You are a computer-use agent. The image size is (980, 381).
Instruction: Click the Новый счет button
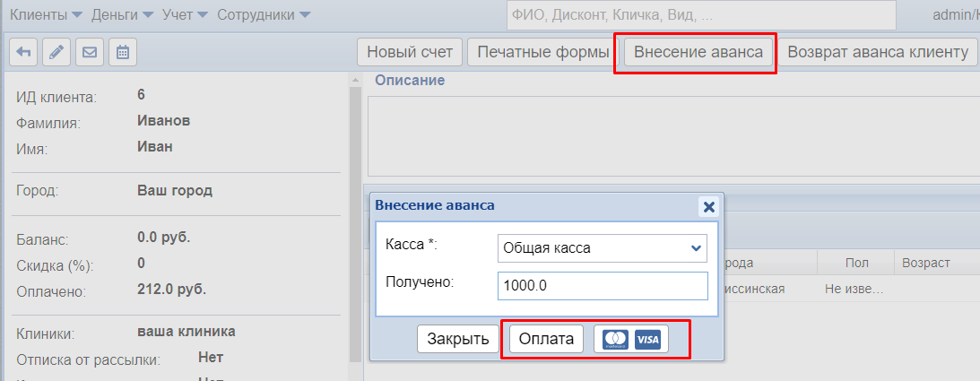[410, 52]
